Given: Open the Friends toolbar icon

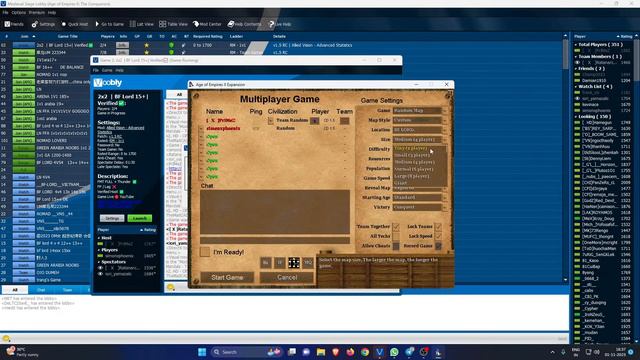Looking at the screenshot, I should tap(13, 24).
